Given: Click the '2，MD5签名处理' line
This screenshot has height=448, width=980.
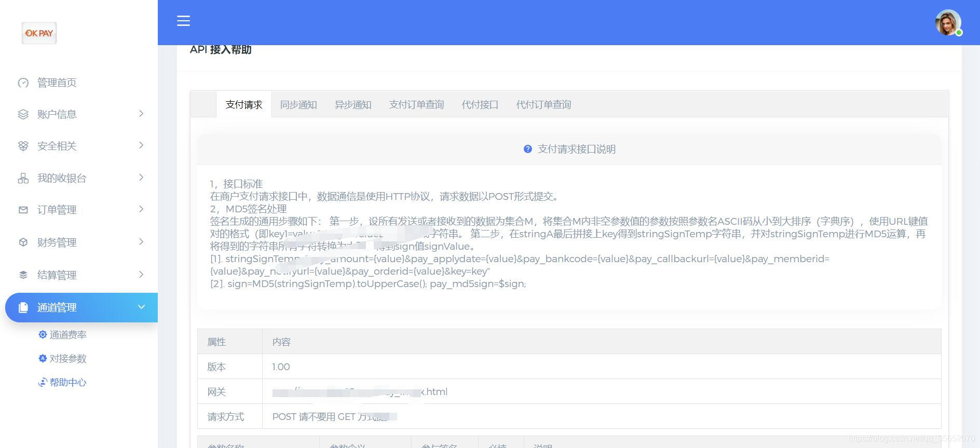Looking at the screenshot, I should click(x=248, y=209).
